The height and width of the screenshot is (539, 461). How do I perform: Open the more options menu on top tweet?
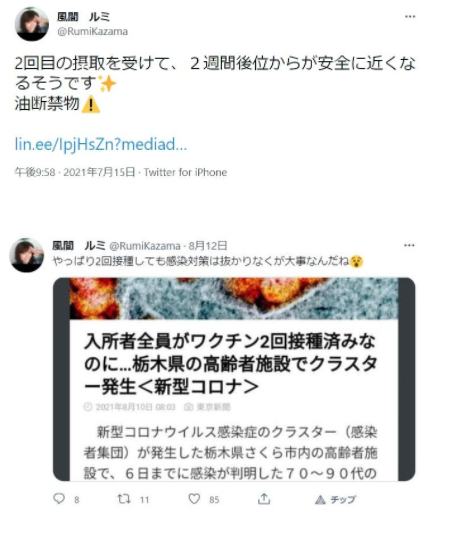(410, 16)
